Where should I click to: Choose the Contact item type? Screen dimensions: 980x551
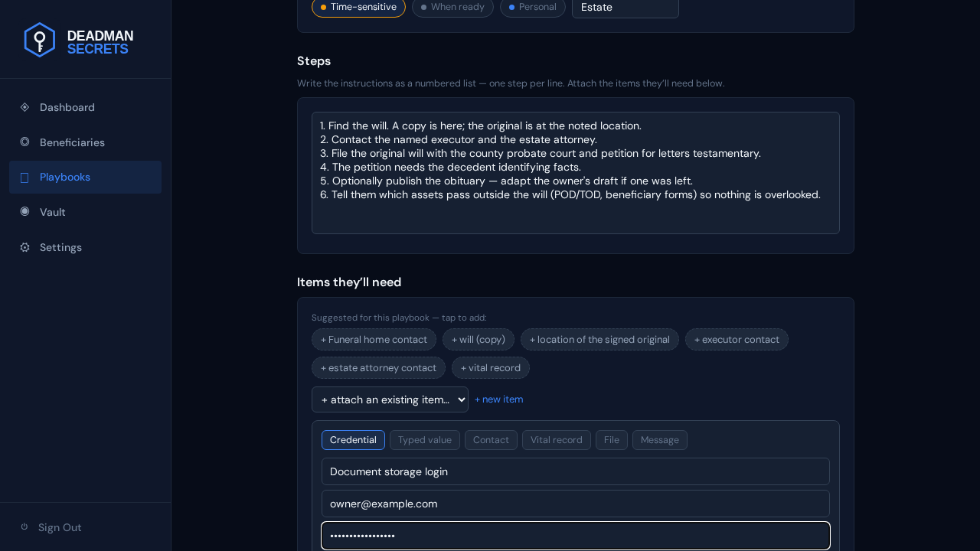click(491, 440)
